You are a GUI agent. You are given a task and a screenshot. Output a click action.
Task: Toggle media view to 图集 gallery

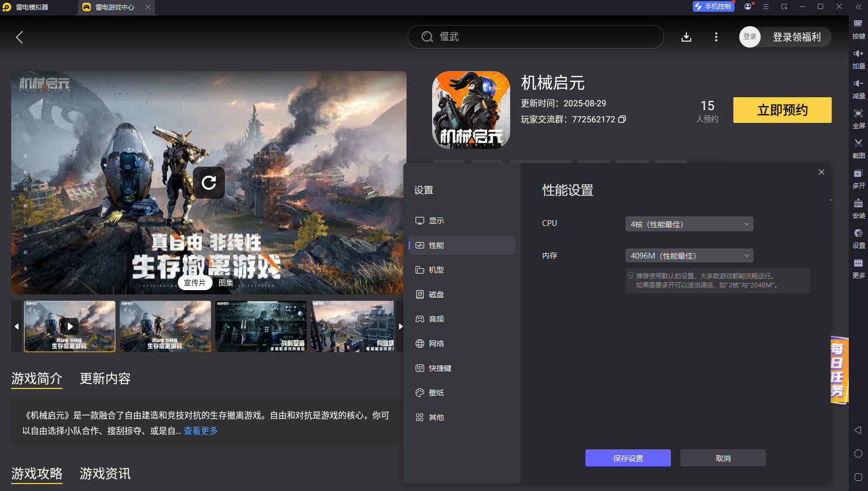[x=225, y=283]
